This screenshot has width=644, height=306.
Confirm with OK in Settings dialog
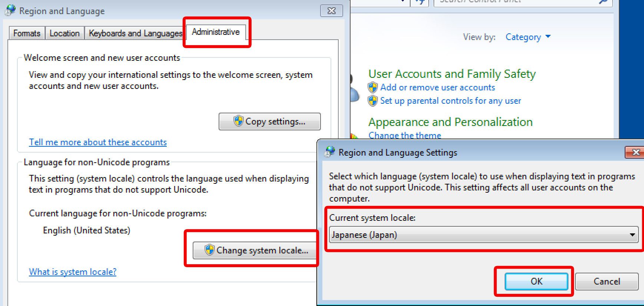click(536, 282)
